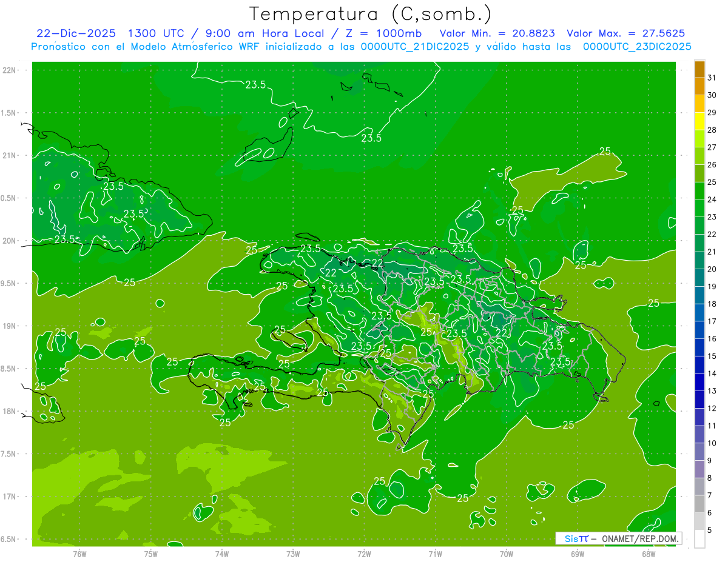Click the color scale label '27'
Viewport: 728px width, 562px height.
pyautogui.click(x=712, y=147)
